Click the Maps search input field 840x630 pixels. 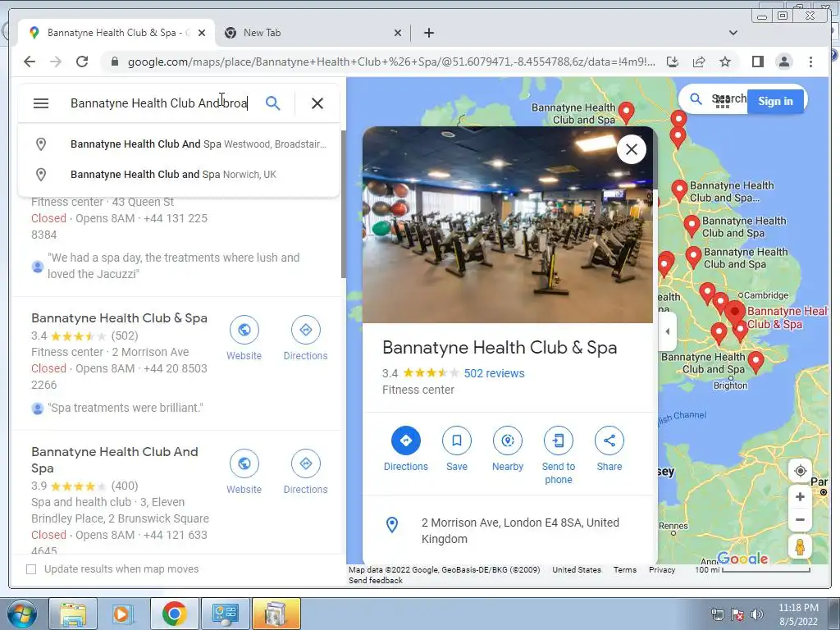coord(161,103)
